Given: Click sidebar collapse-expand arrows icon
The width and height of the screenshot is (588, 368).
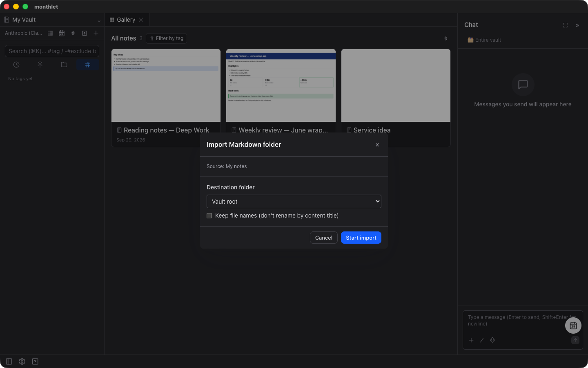Looking at the screenshot, I should tap(73, 33).
